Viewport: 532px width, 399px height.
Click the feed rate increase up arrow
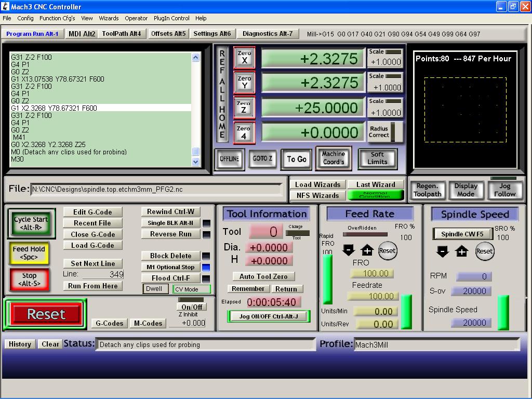point(367,250)
